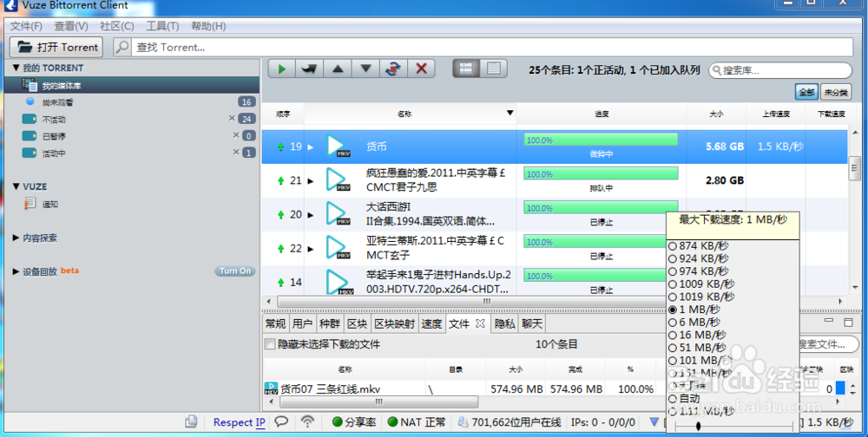Click the 全部 filter button

click(806, 93)
